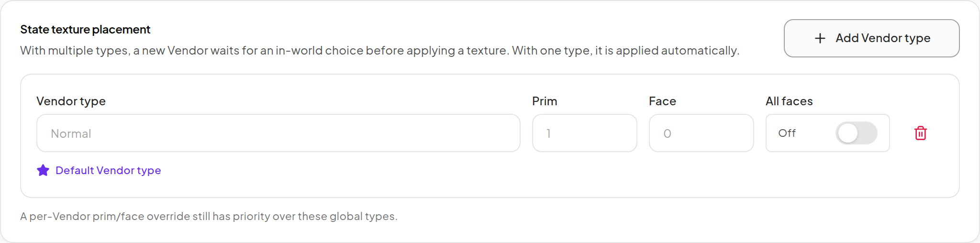Click the multiple types description text

[379, 51]
